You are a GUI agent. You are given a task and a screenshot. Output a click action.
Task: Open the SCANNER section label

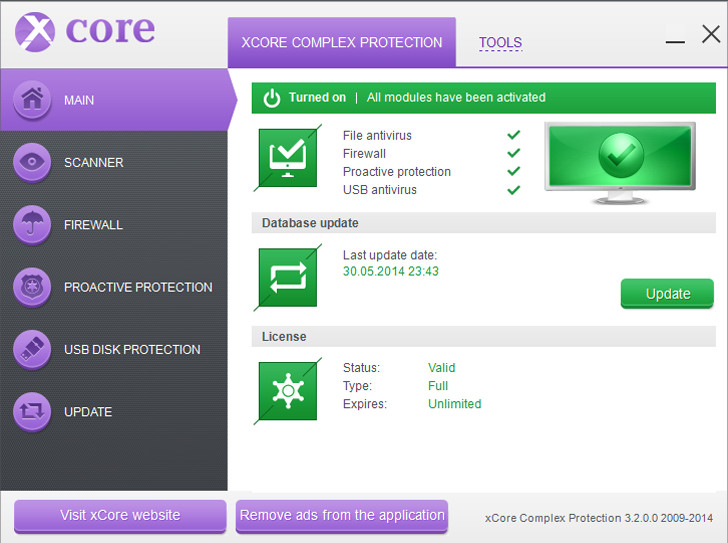pyautogui.click(x=94, y=162)
